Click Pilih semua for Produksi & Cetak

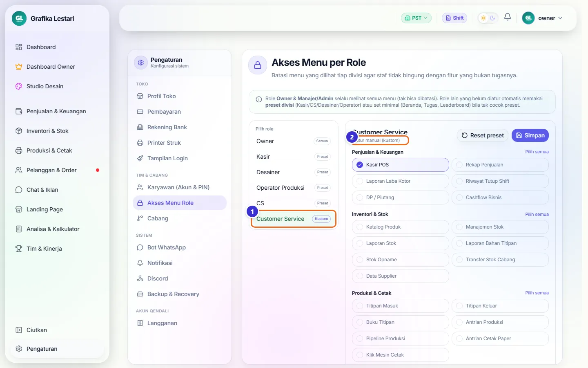point(537,293)
